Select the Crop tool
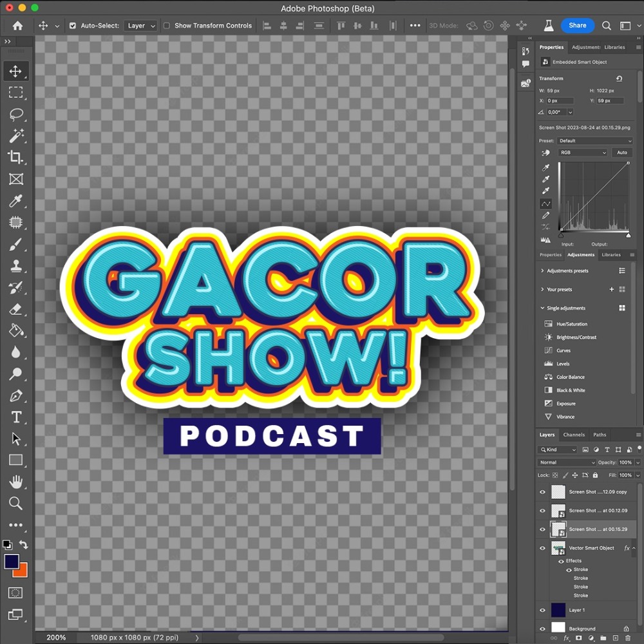The width and height of the screenshot is (644, 644). [15, 157]
